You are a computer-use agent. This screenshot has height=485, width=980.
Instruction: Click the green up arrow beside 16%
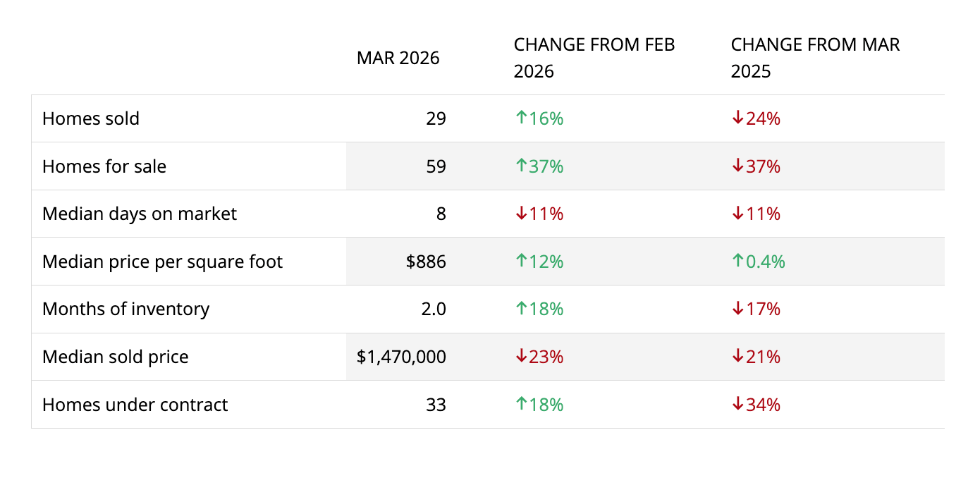coord(522,118)
